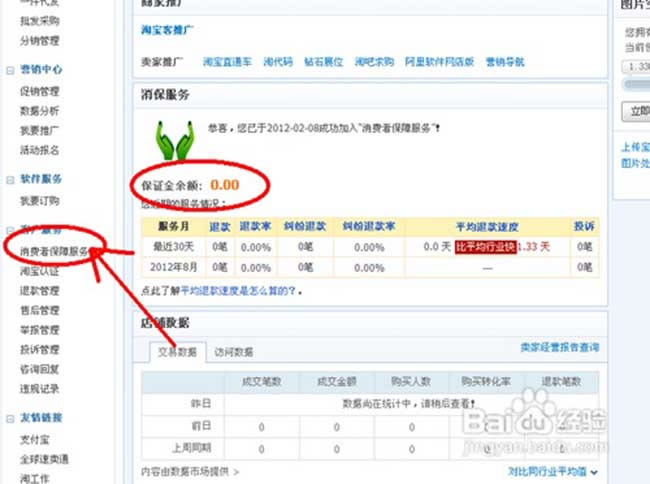The height and width of the screenshot is (484, 650).
Task: Click the 比平均行业快 red badge
Action: [486, 247]
